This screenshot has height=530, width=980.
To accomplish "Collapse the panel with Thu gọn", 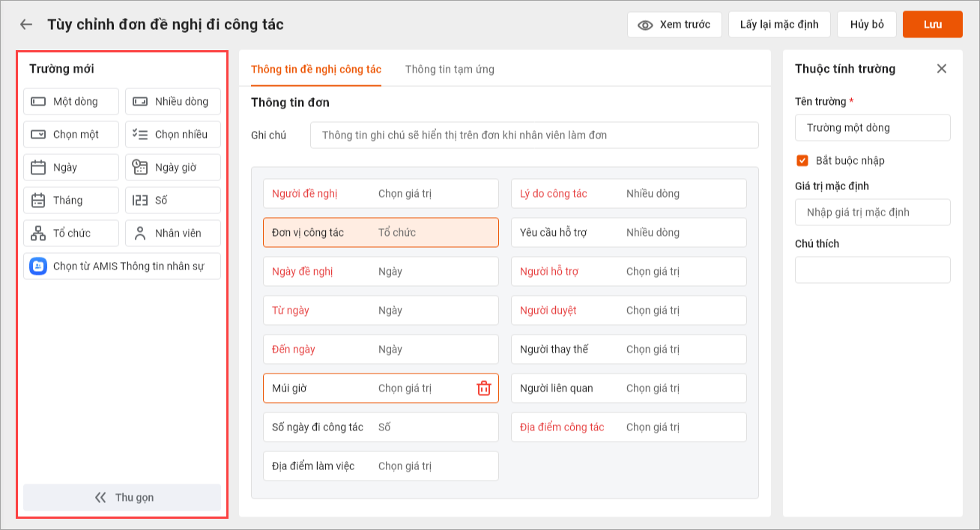I will [x=122, y=498].
